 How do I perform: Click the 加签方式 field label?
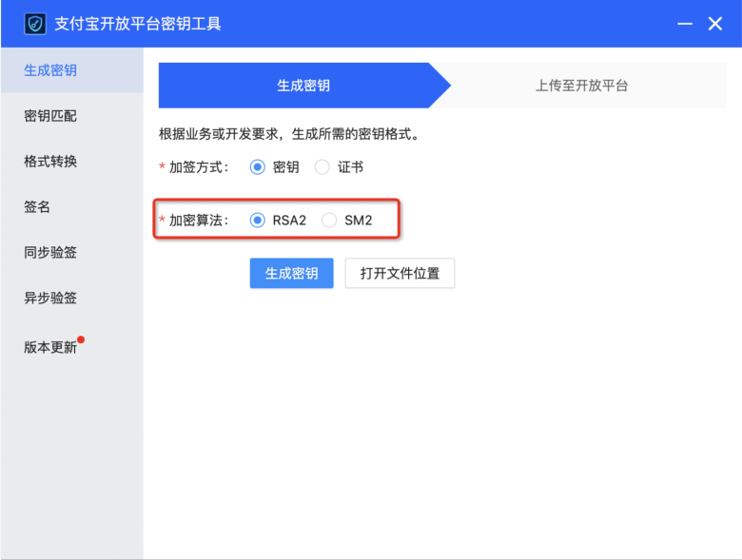coord(198,167)
